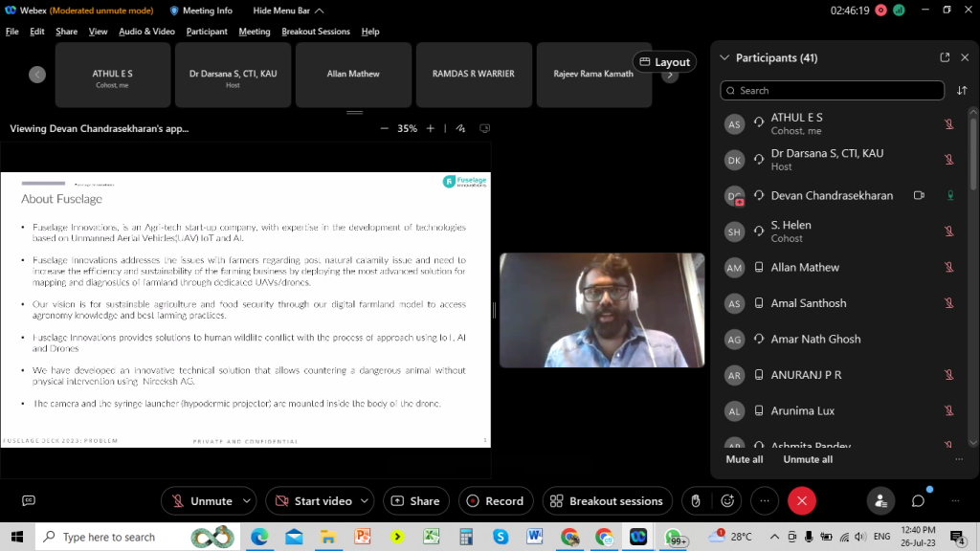Click Hide Menu Bar chevron
Screen dimensions: 980x551
pyautogui.click(x=320, y=11)
